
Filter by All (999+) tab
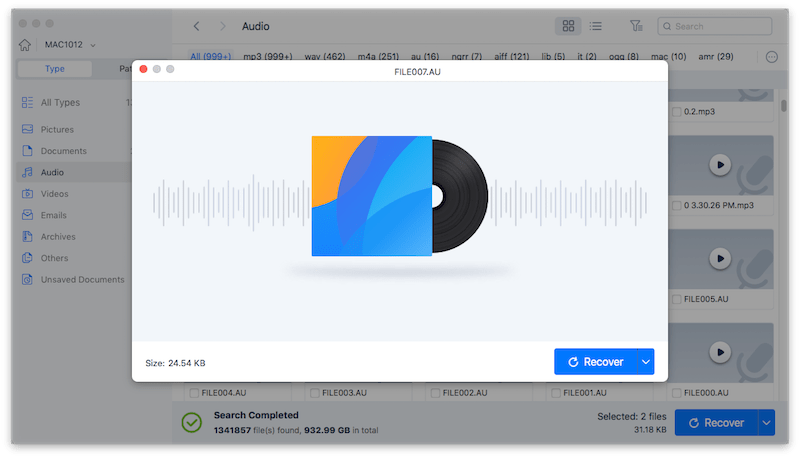[211, 56]
